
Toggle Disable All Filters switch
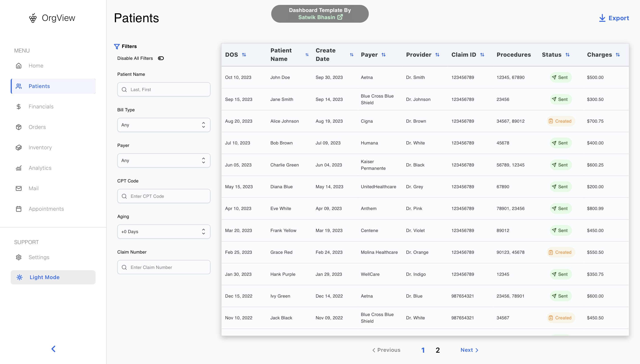point(161,58)
